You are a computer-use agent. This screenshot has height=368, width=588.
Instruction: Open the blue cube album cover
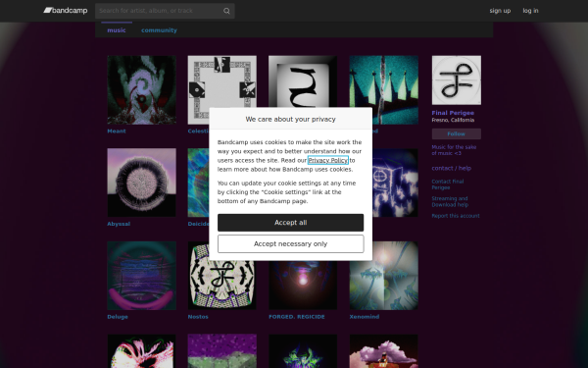pyautogui.click(x=395, y=183)
